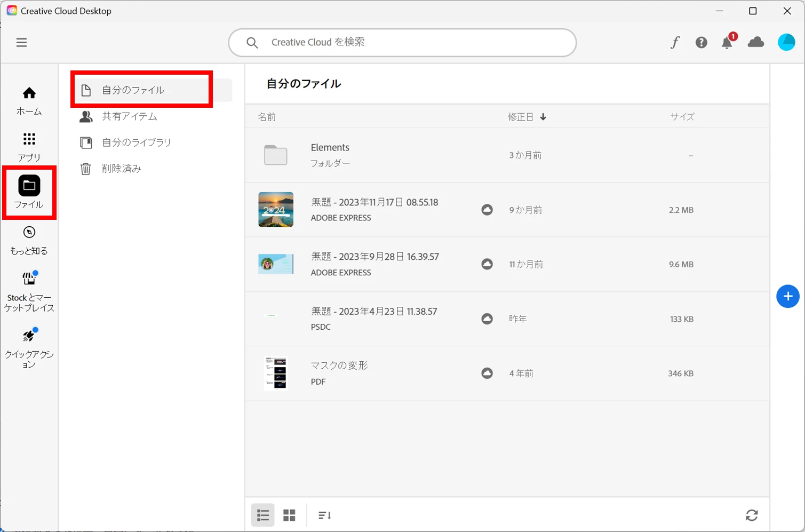Viewport: 805px width, 532px height.
Task: Click the 4年前 modified date
Action: point(521,374)
